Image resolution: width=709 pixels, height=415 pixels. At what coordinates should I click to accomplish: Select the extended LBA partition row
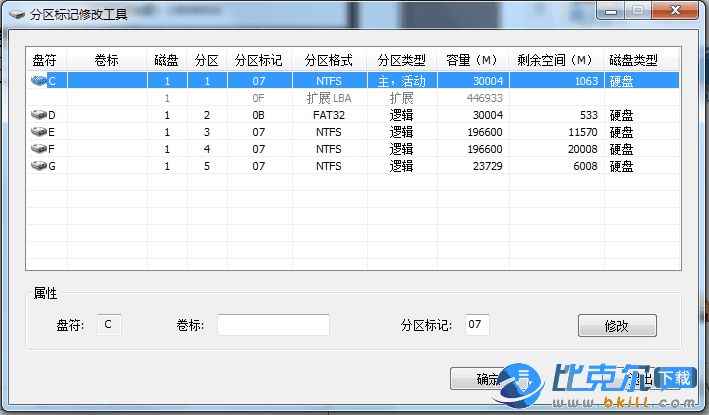329,98
